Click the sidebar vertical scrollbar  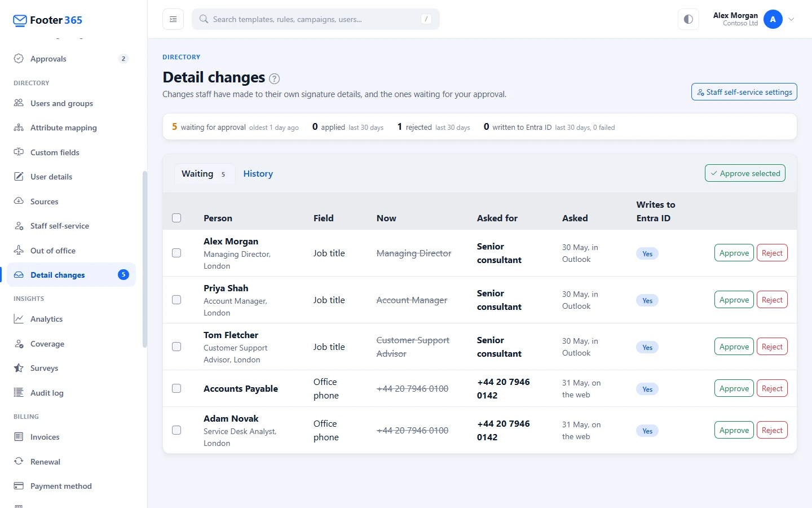pyautogui.click(x=145, y=260)
